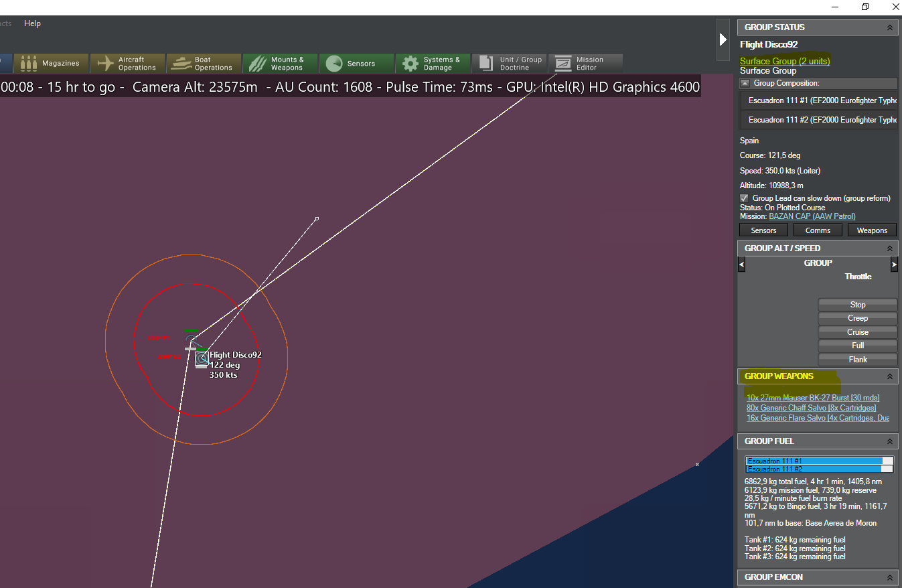Image resolution: width=902 pixels, height=588 pixels.
Task: Collapse the GROUP FUEL section
Action: tap(889, 442)
